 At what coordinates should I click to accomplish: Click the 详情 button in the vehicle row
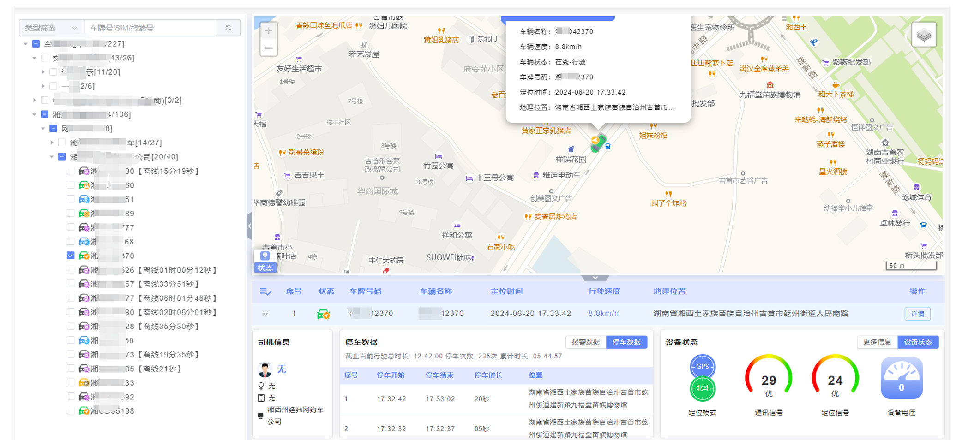[917, 314]
